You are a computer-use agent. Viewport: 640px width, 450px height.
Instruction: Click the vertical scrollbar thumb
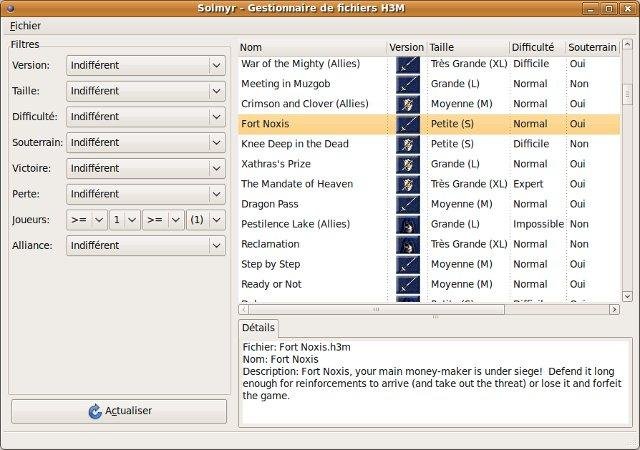click(627, 95)
